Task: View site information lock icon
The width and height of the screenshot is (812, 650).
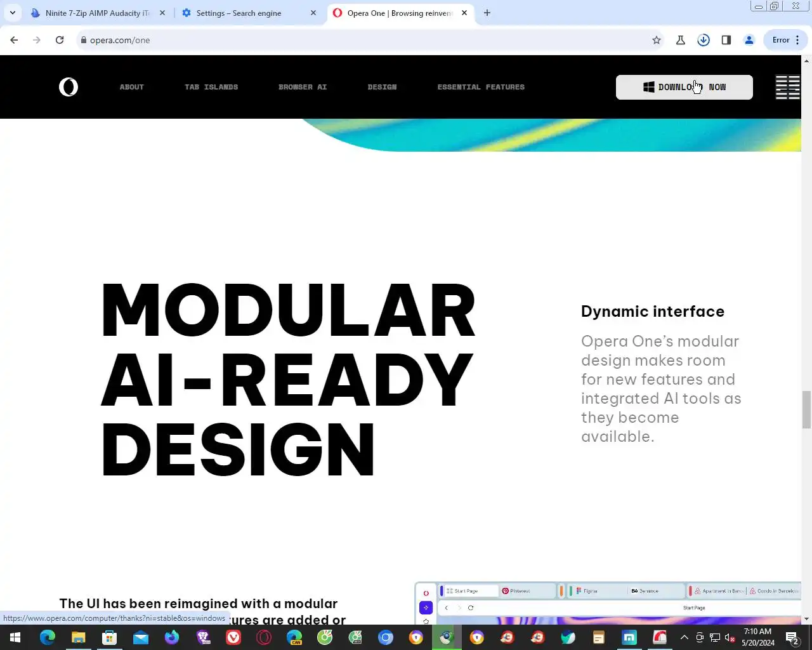Action: [83, 40]
